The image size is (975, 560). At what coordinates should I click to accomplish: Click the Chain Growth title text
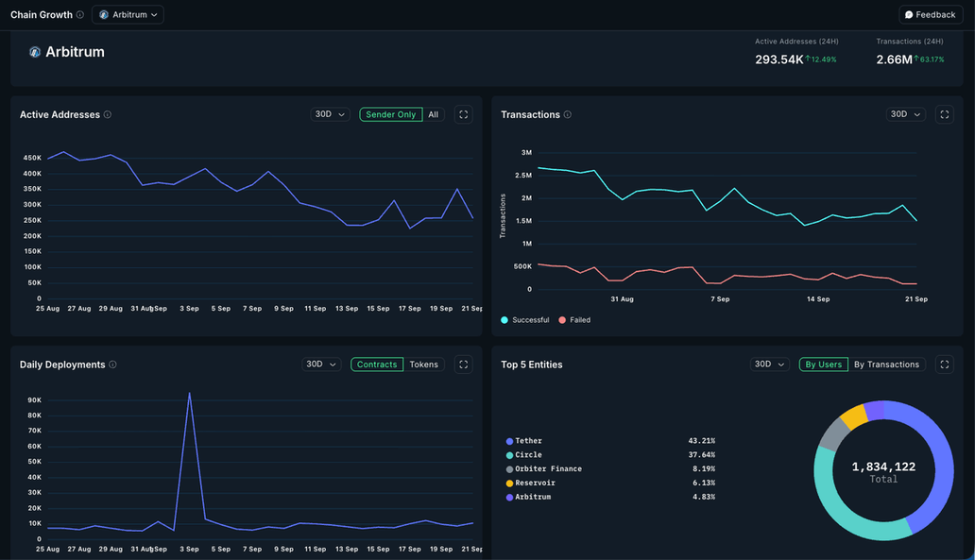coord(42,14)
